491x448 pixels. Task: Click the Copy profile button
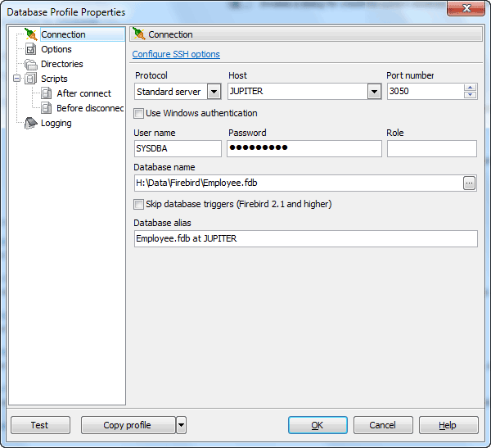pyautogui.click(x=128, y=425)
